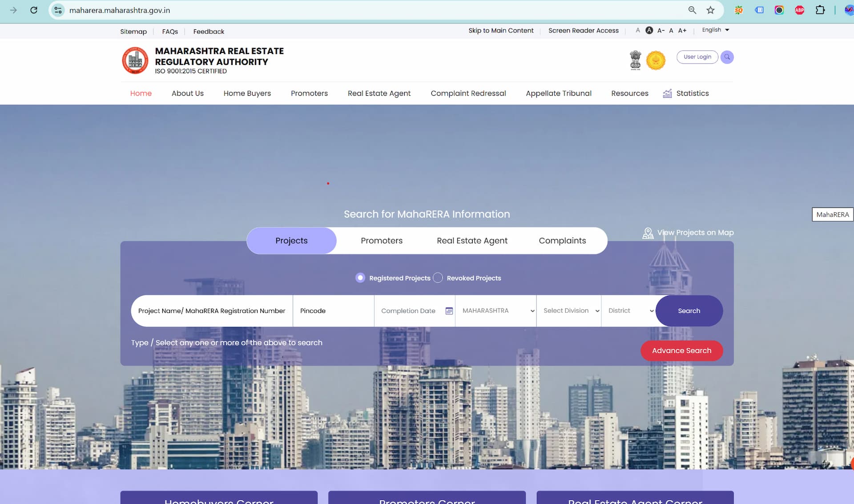854x504 pixels.
Task: Open Real Estate Agent navigation menu
Action: [x=379, y=93]
